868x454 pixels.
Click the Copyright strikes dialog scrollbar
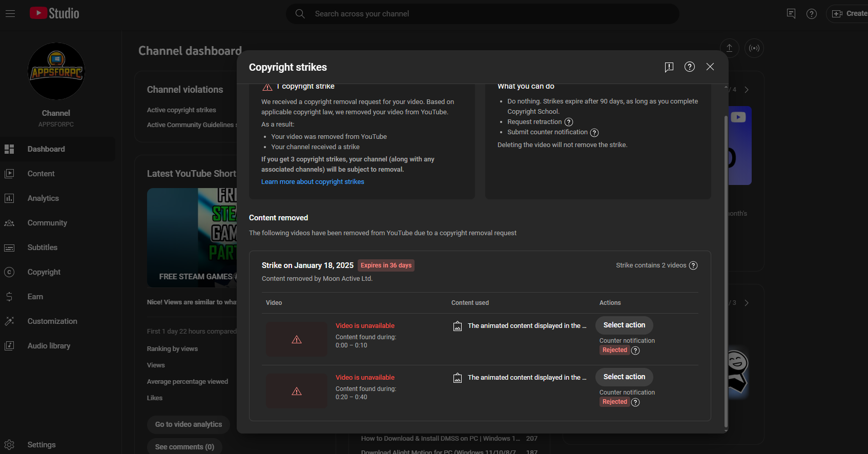coord(726,272)
